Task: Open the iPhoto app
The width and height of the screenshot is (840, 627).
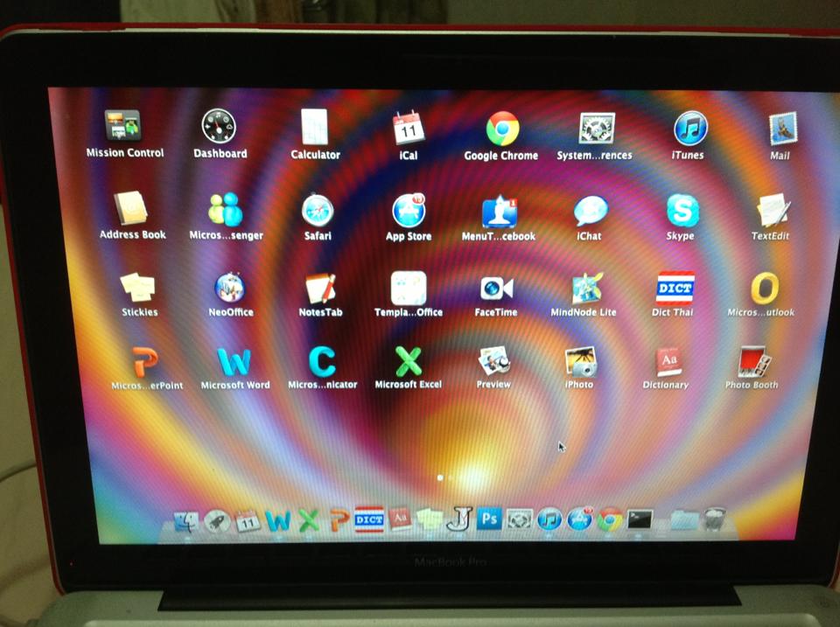Action: (580, 360)
